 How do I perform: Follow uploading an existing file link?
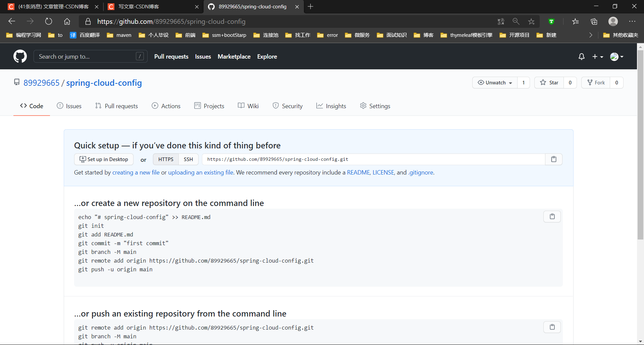(x=201, y=172)
